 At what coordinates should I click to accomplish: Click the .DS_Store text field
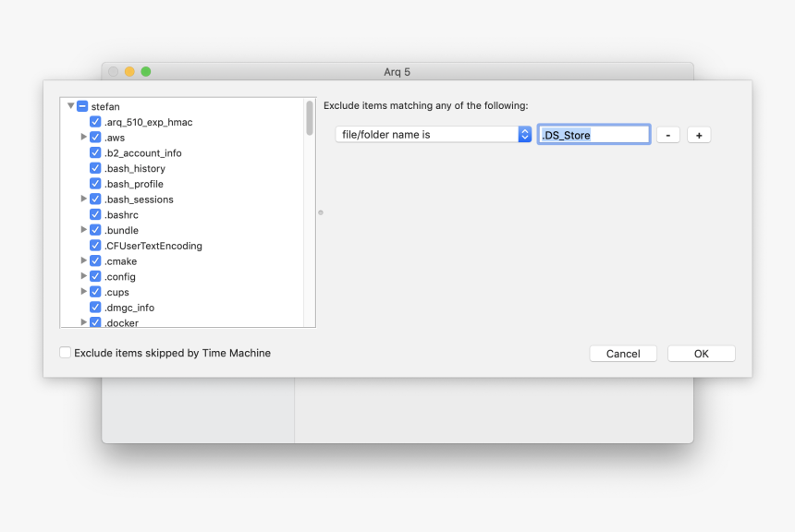point(593,135)
